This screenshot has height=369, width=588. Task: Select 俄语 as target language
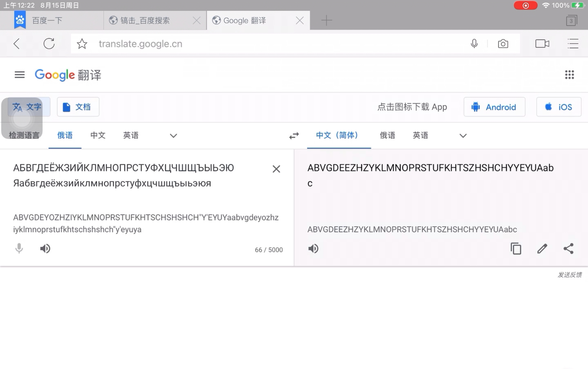point(387,135)
